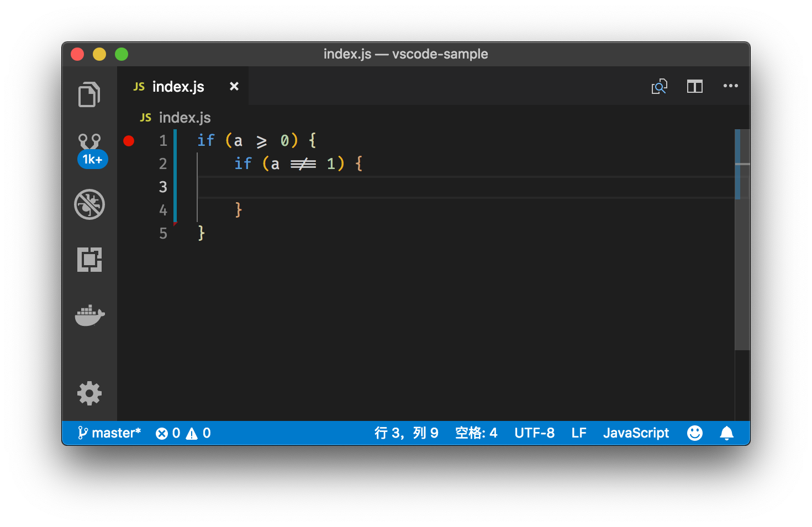The height and width of the screenshot is (527, 812).
Task: Click the open changes search icon
Action: click(660, 86)
